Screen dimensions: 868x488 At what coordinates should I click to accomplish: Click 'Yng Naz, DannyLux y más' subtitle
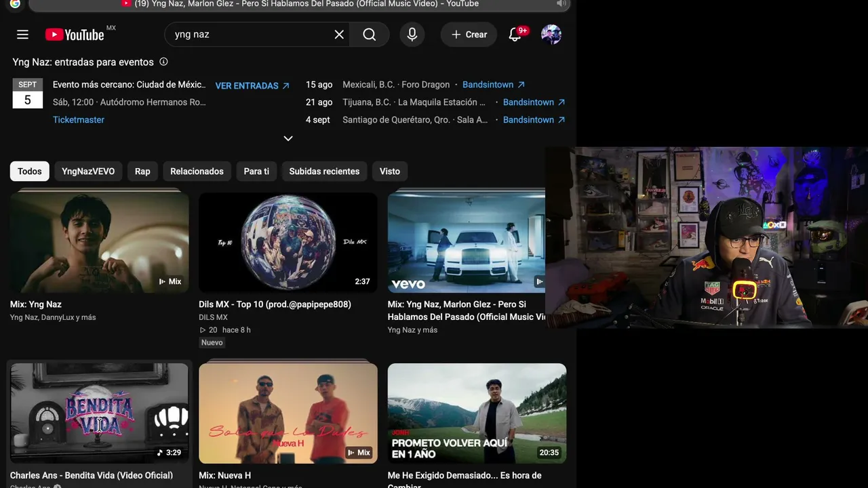pyautogui.click(x=53, y=317)
